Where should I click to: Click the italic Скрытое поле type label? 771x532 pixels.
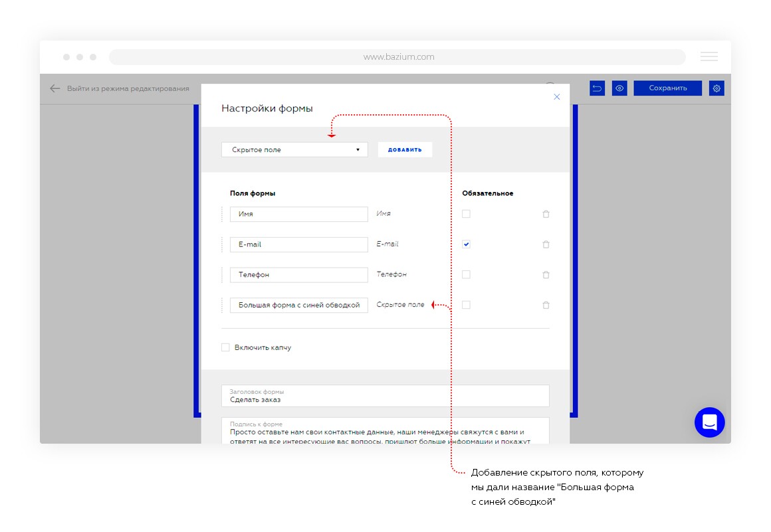click(x=400, y=305)
